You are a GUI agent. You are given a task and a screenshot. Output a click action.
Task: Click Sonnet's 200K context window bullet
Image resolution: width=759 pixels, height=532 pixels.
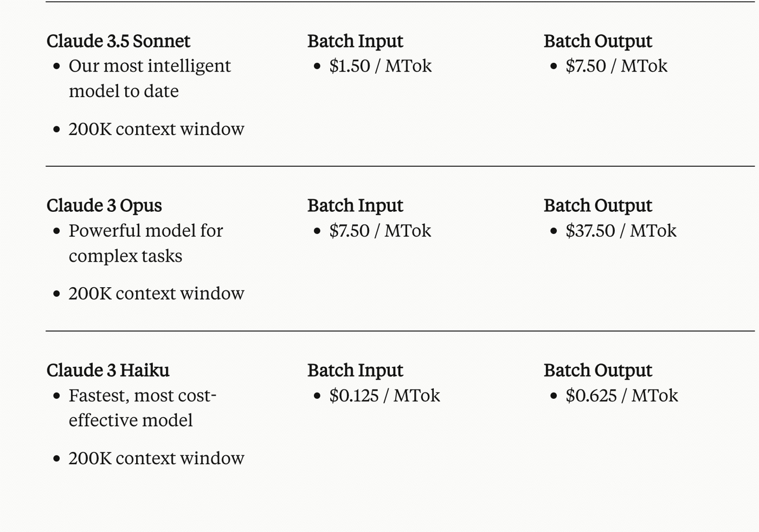[156, 129]
